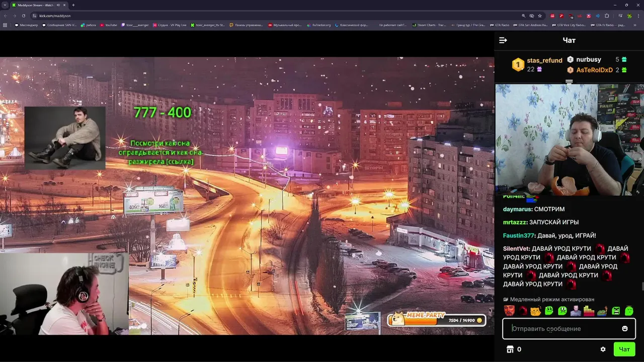Open the работа bookmark folder
The width and height of the screenshot is (644, 362).
click(88, 25)
